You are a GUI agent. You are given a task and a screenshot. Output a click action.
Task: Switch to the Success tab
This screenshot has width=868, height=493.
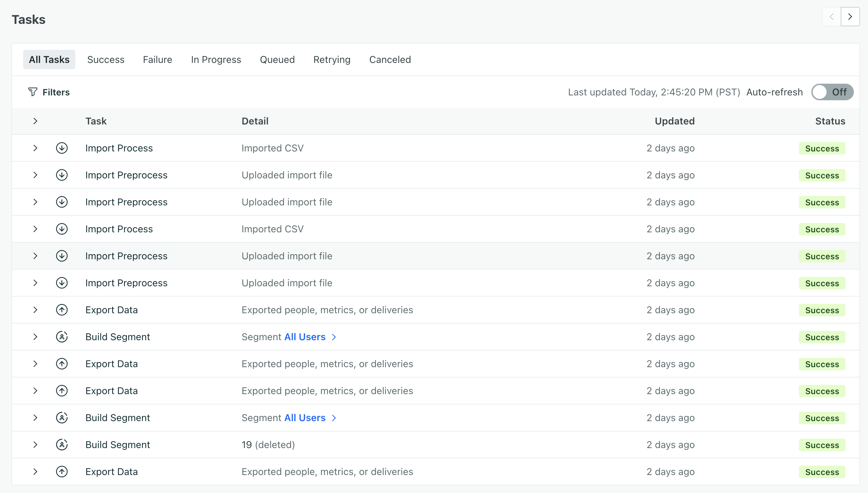coord(106,59)
